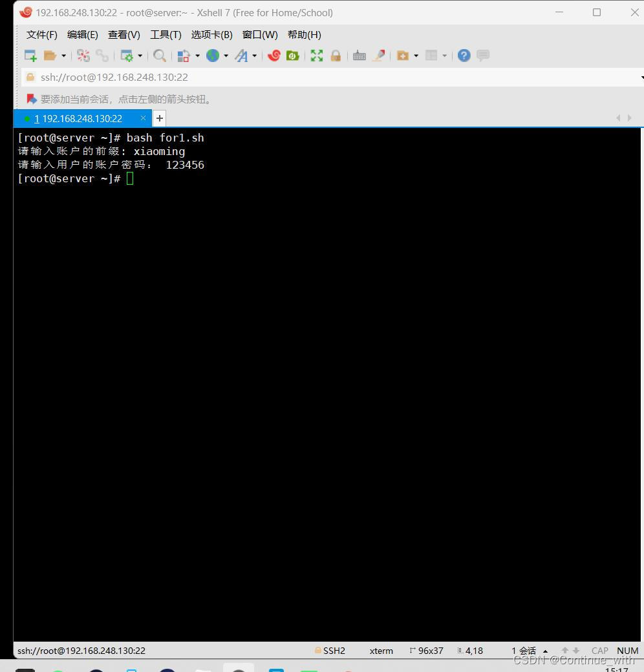The height and width of the screenshot is (672, 644).
Task: Launch Xshell from the red swirl toolbar icon
Action: [x=274, y=56]
